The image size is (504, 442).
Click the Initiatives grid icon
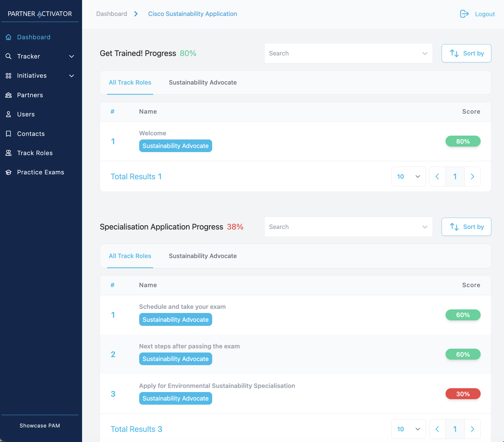point(9,76)
